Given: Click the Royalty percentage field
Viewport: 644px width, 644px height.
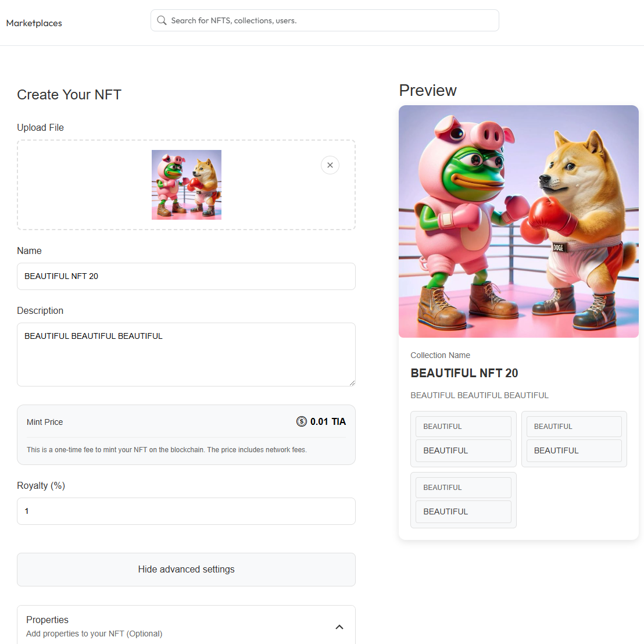Looking at the screenshot, I should (186, 511).
